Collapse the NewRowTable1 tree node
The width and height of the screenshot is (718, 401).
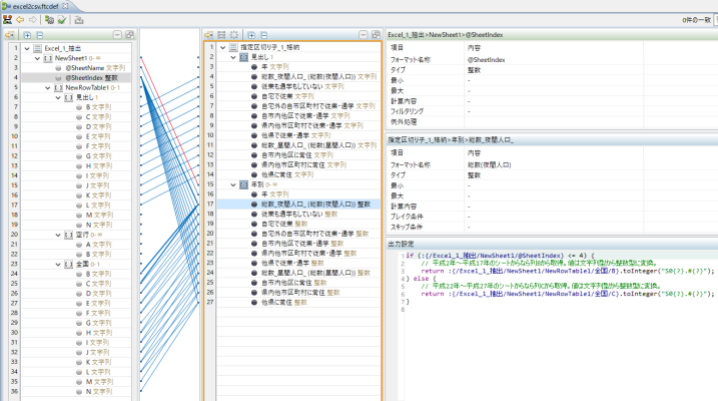[48, 87]
